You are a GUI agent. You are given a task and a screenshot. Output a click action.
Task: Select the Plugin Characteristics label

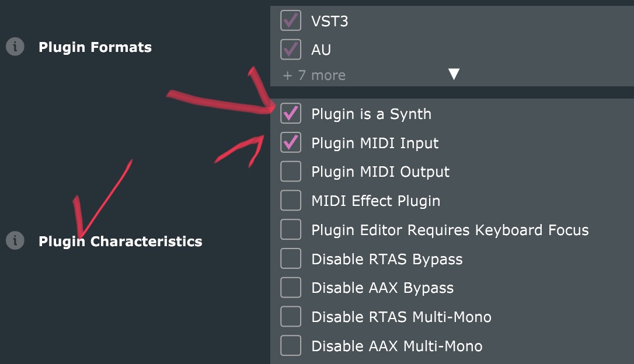120,242
